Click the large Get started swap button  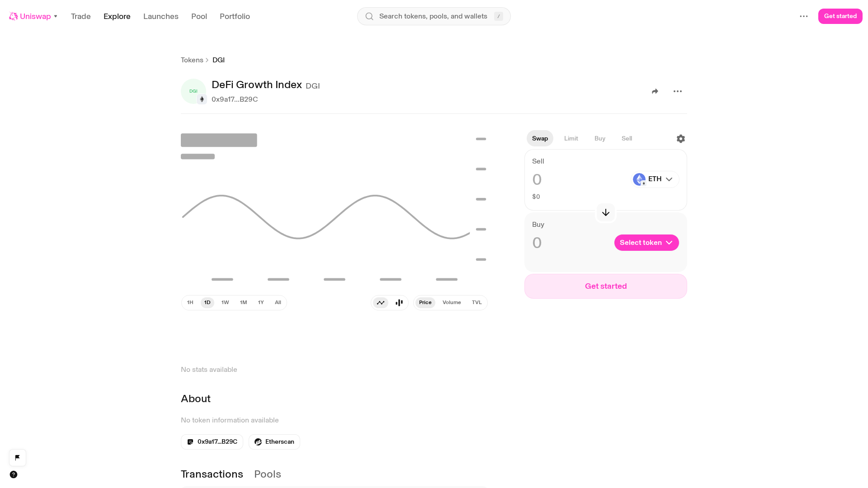[x=606, y=286]
